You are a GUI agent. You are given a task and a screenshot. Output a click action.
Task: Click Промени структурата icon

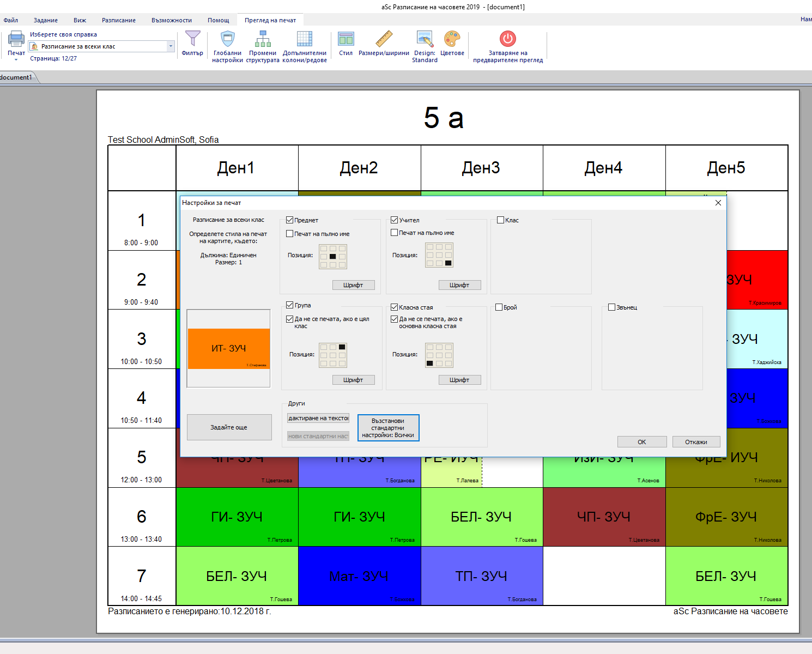coord(263,39)
